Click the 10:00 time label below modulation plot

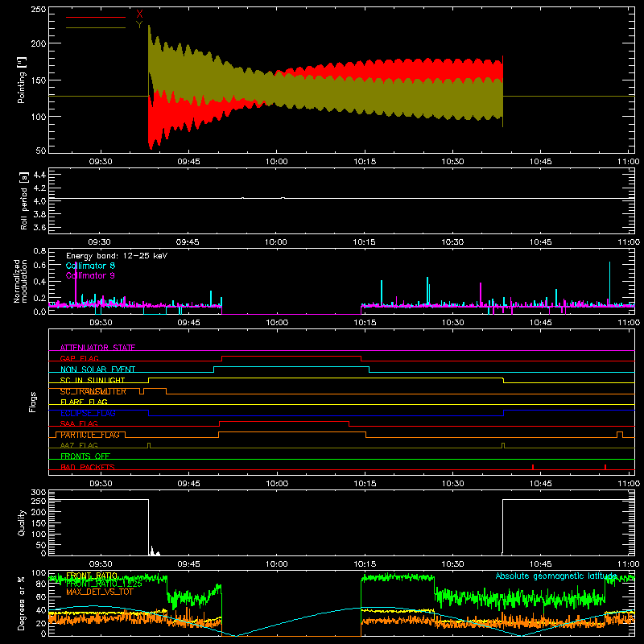click(276, 323)
